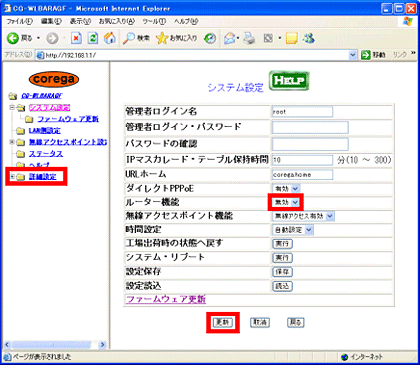The image size is (420, 365).
Task: Open 無線アクセスポイント設定 in the sidebar
Action: coord(68,142)
